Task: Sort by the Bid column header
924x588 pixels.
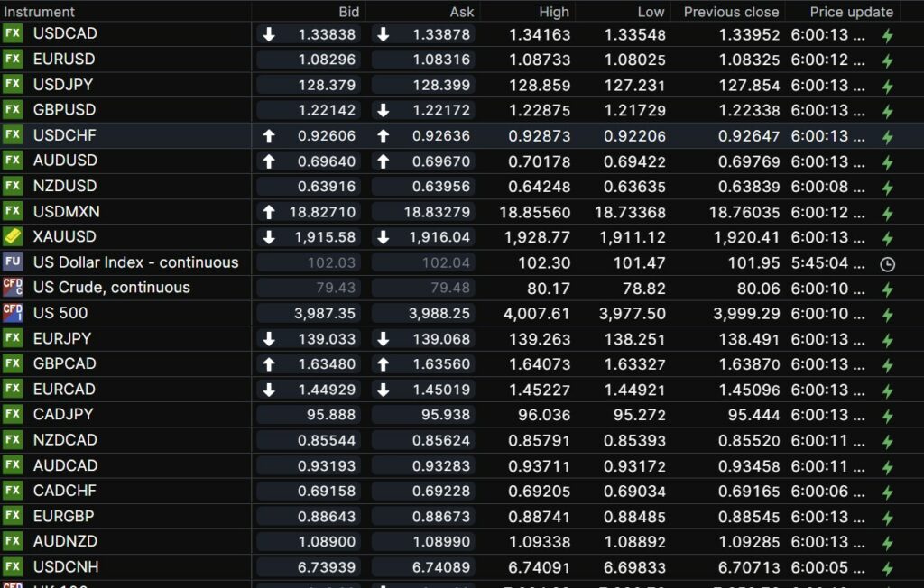Action: [348, 12]
